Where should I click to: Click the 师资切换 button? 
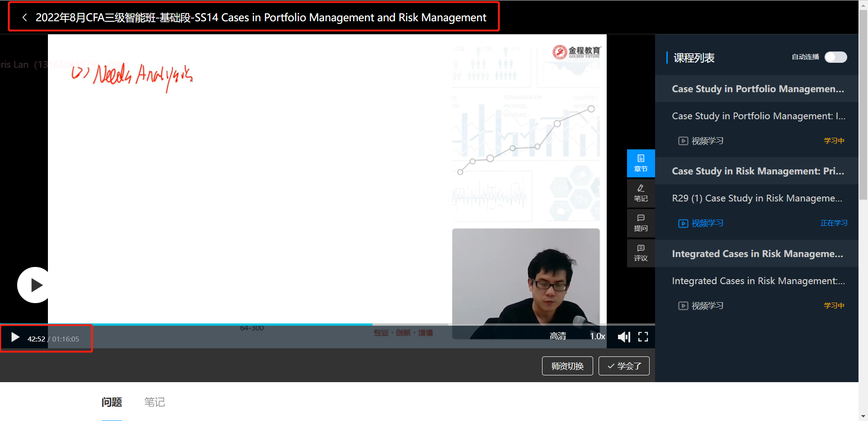coord(567,366)
